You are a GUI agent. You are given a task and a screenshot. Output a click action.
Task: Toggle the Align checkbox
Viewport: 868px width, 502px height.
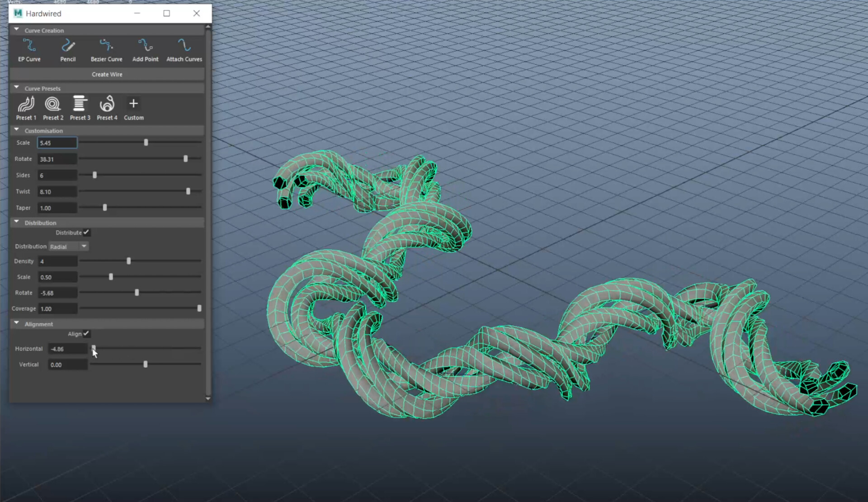[x=86, y=334]
